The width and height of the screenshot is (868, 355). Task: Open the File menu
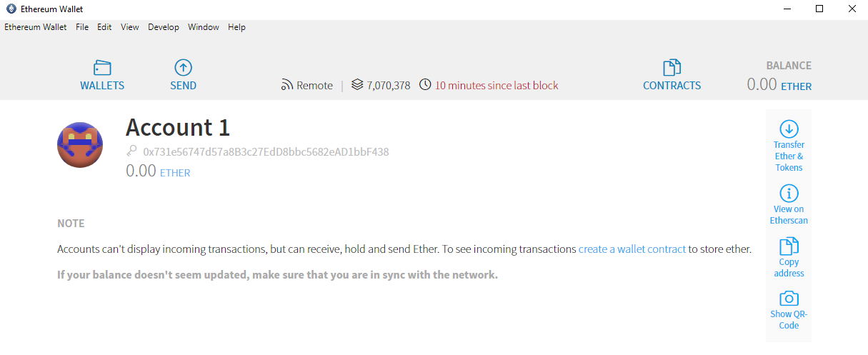click(82, 27)
